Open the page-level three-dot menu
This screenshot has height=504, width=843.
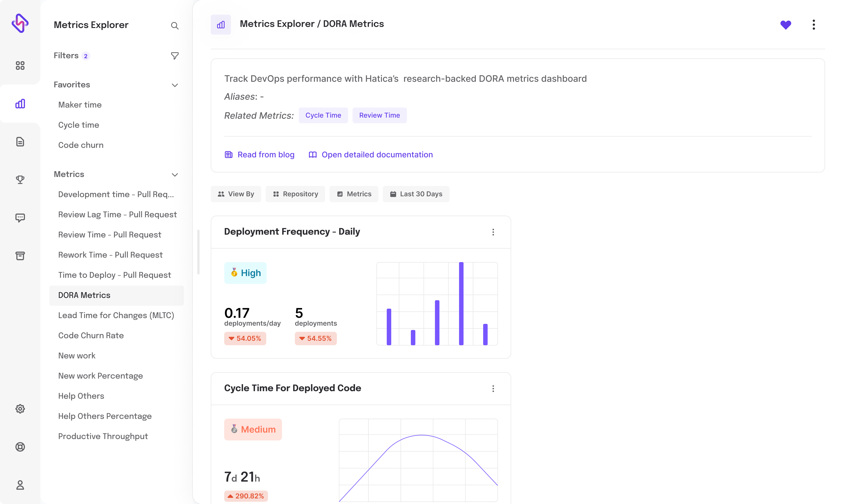point(813,24)
